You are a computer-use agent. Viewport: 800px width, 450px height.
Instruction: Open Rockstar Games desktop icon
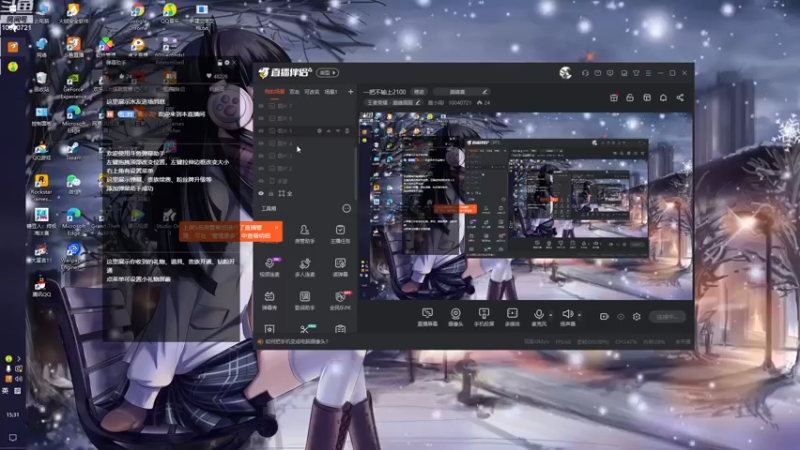point(41,188)
